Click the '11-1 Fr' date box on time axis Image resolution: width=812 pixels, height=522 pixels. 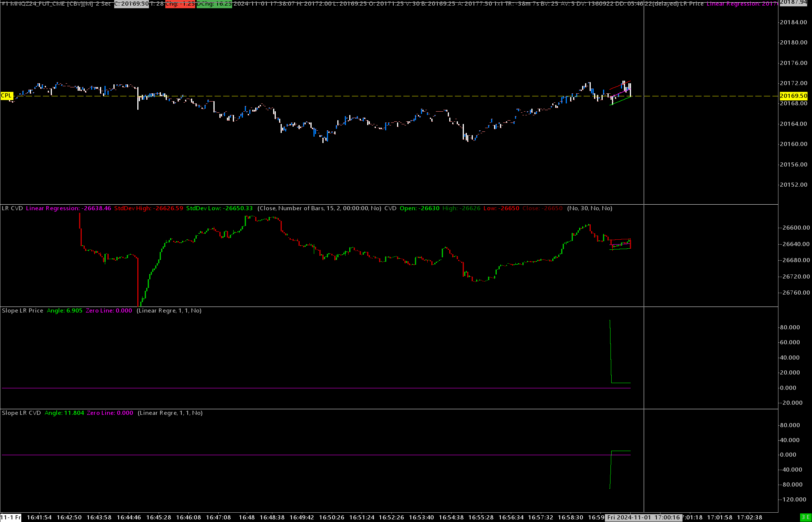(10, 517)
